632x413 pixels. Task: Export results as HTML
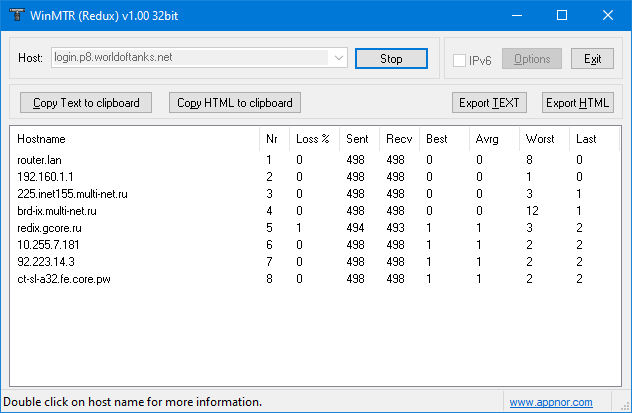[578, 103]
